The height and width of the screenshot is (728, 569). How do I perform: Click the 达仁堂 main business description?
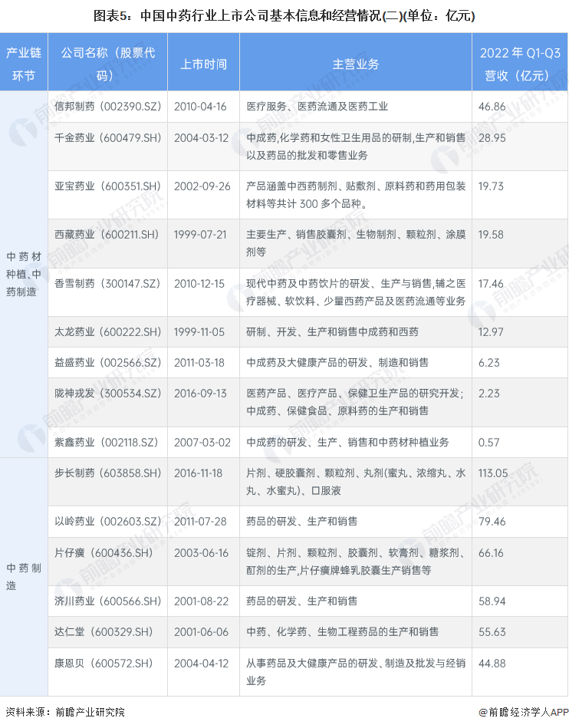point(342,632)
